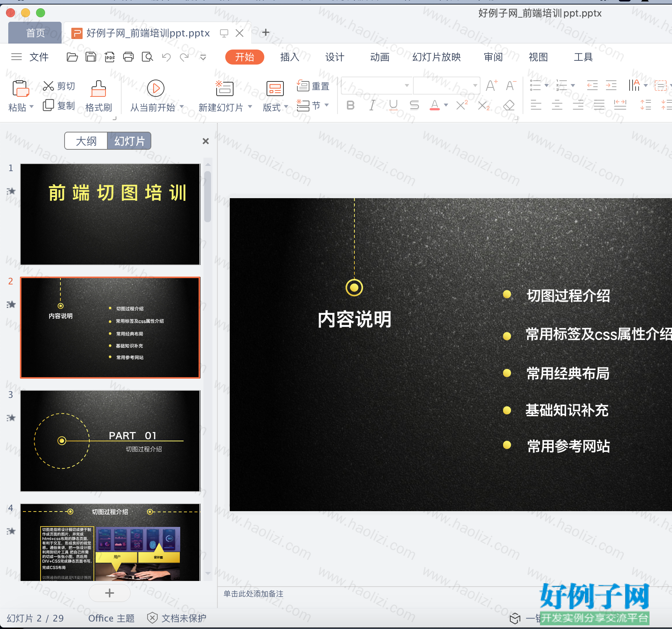The height and width of the screenshot is (629, 672).
Task: Open the 插入 ribbon tab
Action: 289,57
